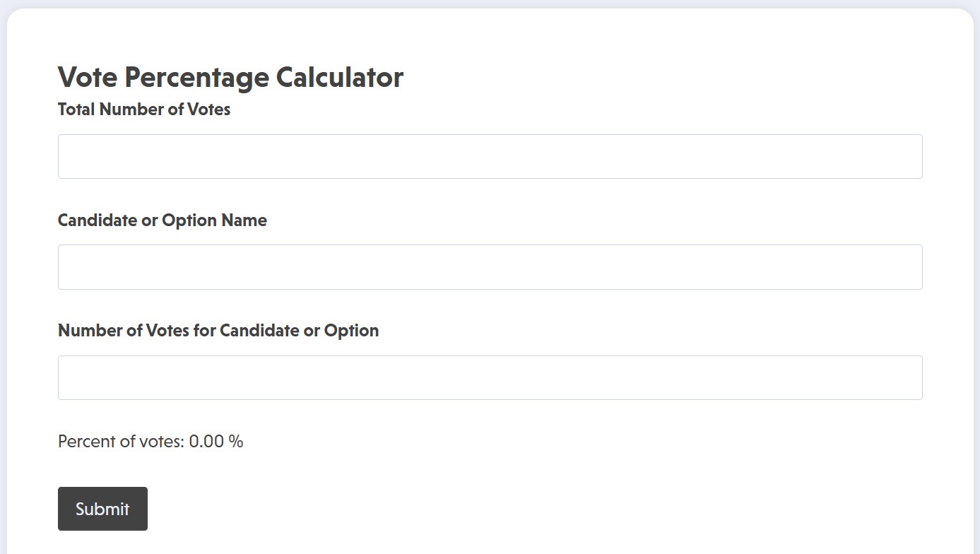Select the Number of Votes for Candidate field
980x554 pixels.
click(490, 377)
